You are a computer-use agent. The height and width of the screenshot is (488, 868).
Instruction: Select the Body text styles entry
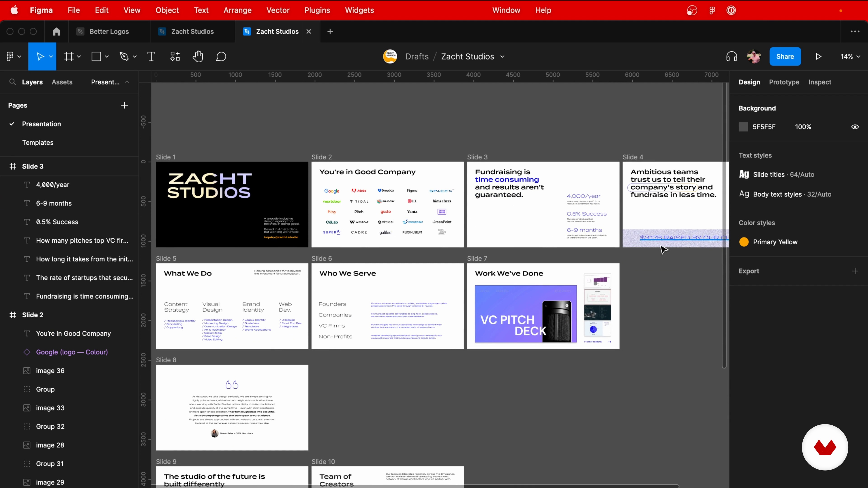coord(785,194)
